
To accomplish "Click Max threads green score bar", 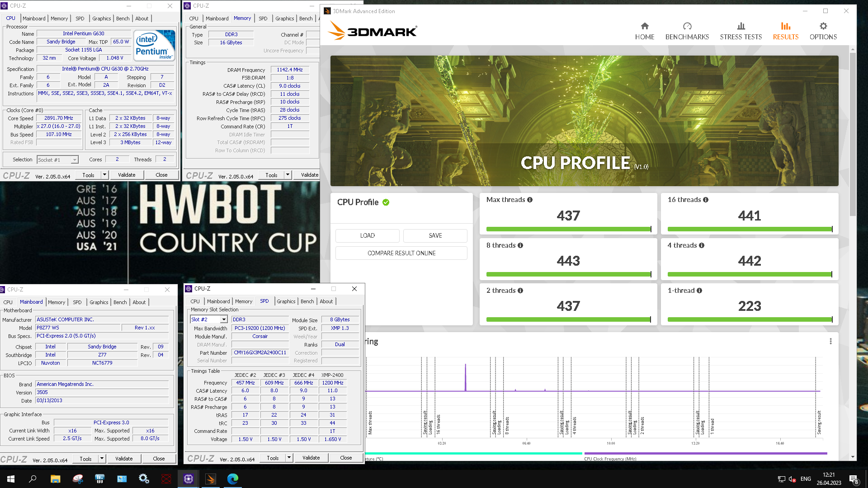I will pos(569,229).
